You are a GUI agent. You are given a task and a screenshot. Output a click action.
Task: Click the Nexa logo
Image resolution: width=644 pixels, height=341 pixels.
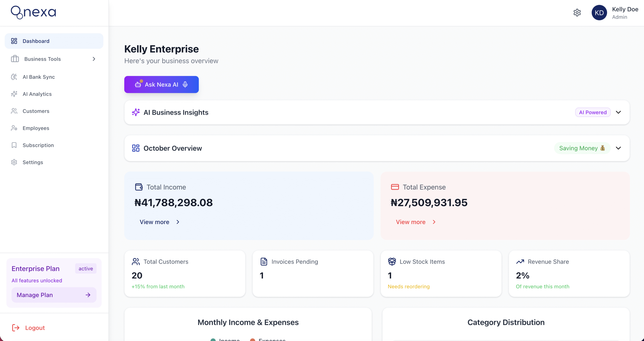coord(33,12)
